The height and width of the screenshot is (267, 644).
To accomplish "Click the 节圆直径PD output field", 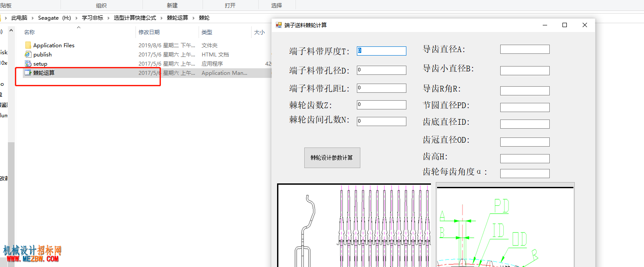I will pos(525,107).
